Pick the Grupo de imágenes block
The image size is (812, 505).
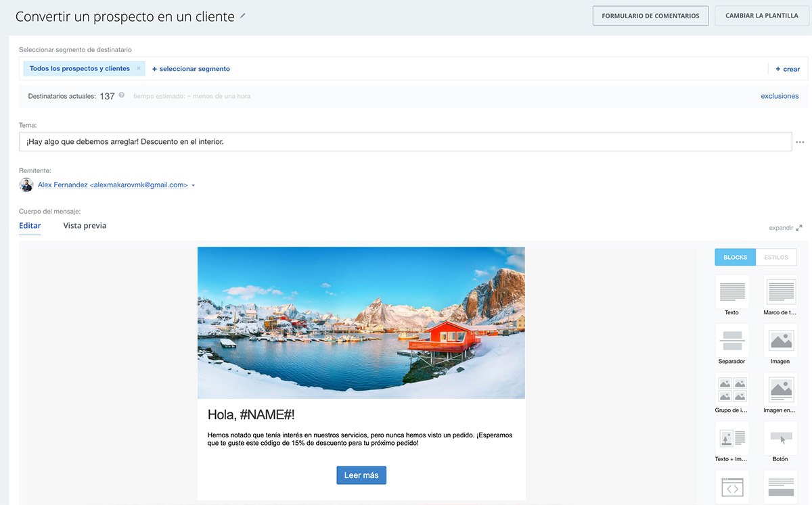731,389
